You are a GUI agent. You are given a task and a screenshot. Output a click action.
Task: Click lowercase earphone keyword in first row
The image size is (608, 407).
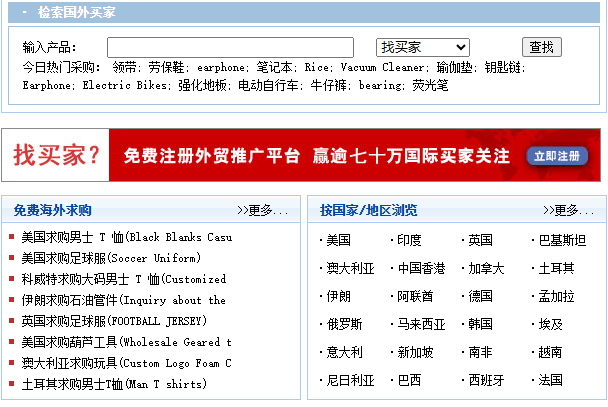[221, 67]
